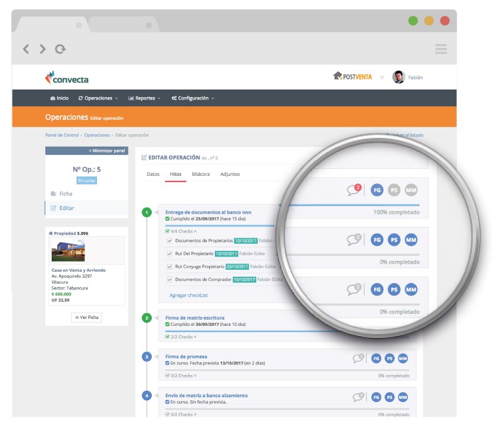Click the Agregar checklist link
Image resolution: width=504 pixels, height=433 pixels.
188,296
